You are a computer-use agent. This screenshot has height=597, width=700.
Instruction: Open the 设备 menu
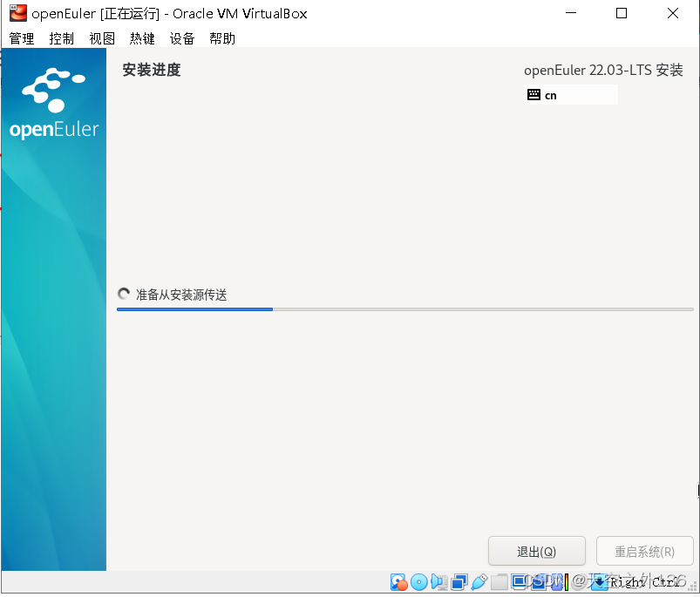pos(182,39)
